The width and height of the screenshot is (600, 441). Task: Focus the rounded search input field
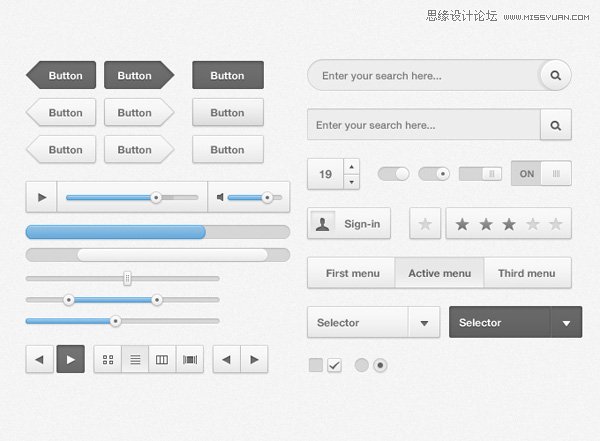tap(425, 75)
